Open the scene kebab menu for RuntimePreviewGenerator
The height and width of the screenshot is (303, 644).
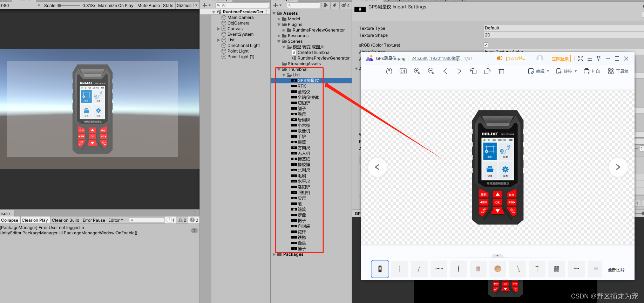[266, 12]
